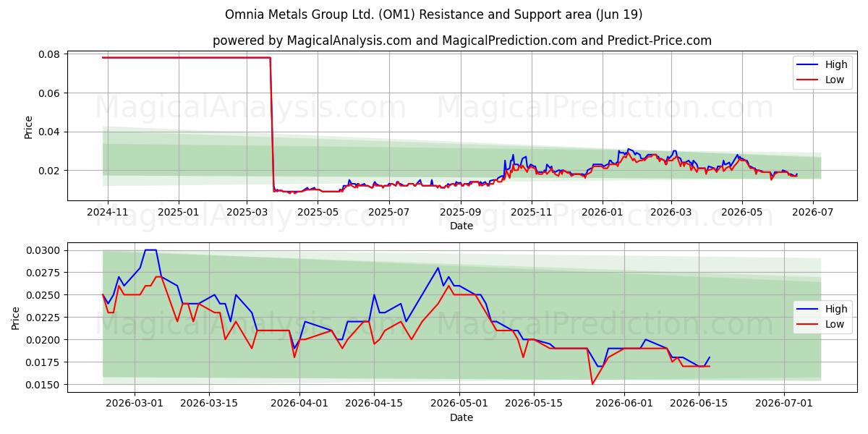This screenshot has width=868, height=434.
Task: Click the top chart 'Date' axis label
Action: coord(461,226)
